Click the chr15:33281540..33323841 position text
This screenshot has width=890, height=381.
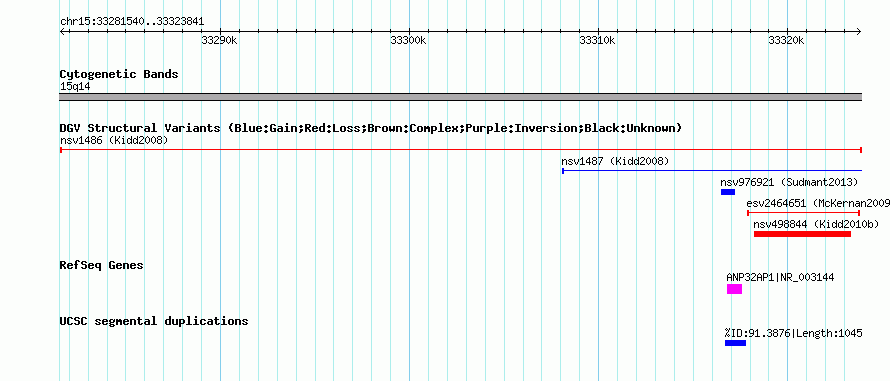click(132, 22)
